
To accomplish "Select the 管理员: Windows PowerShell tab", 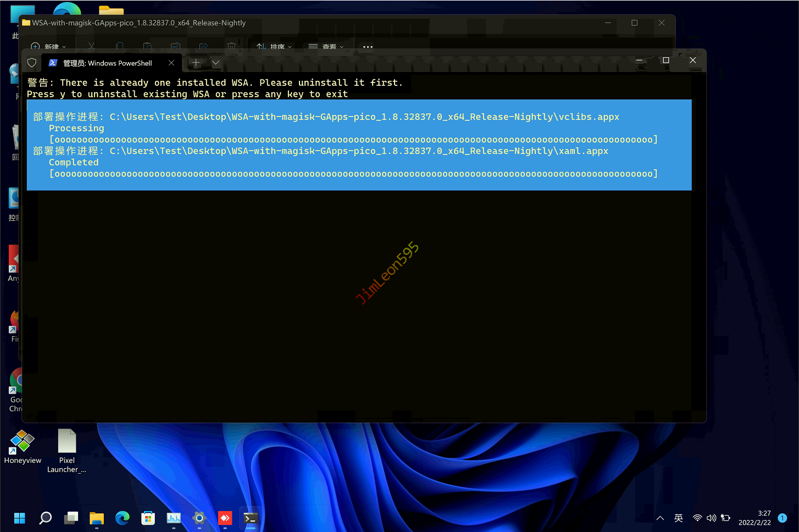I will (107, 63).
